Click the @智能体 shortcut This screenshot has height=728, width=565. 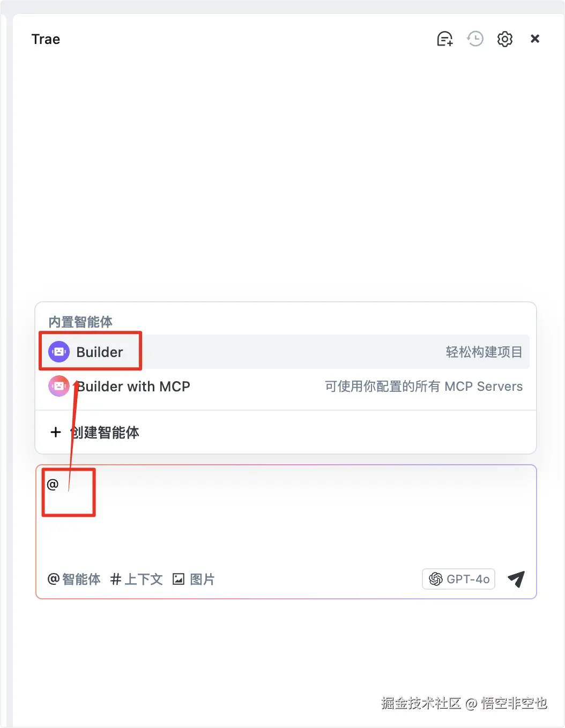(x=74, y=579)
